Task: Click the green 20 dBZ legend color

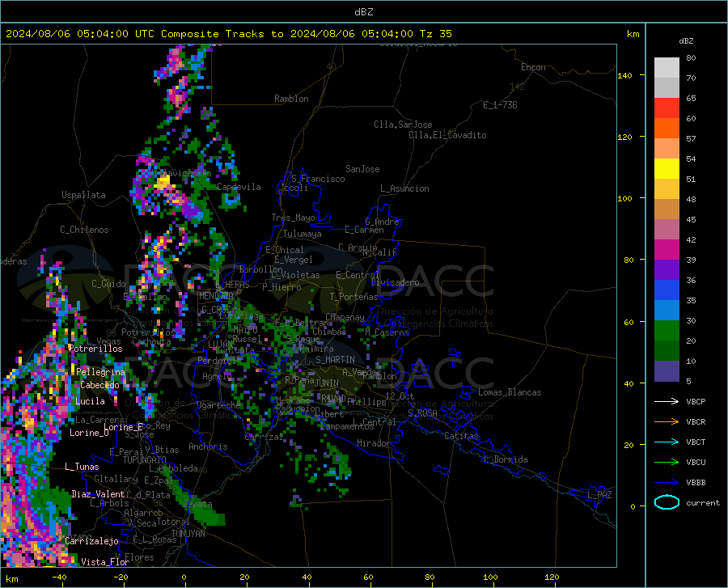Action: [667, 331]
